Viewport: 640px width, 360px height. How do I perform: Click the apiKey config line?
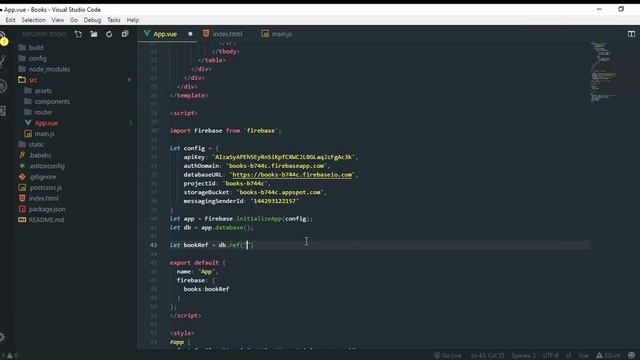pos(271,157)
